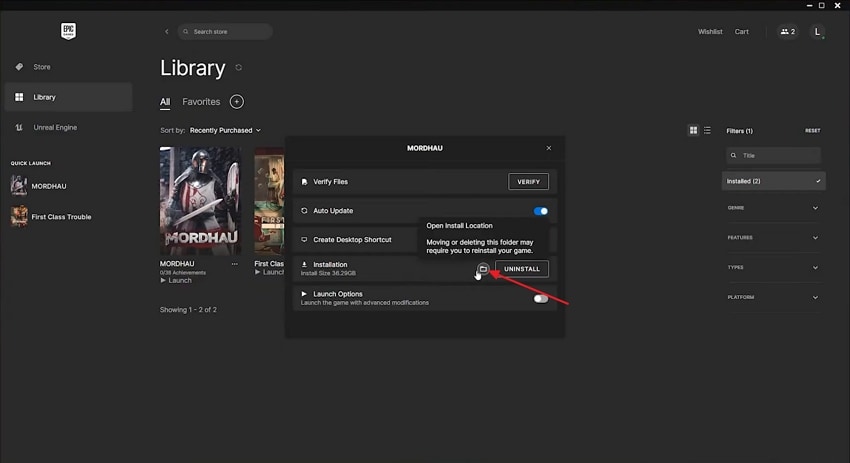
Task: Open Unreal Engine in the sidebar
Action: 68,127
